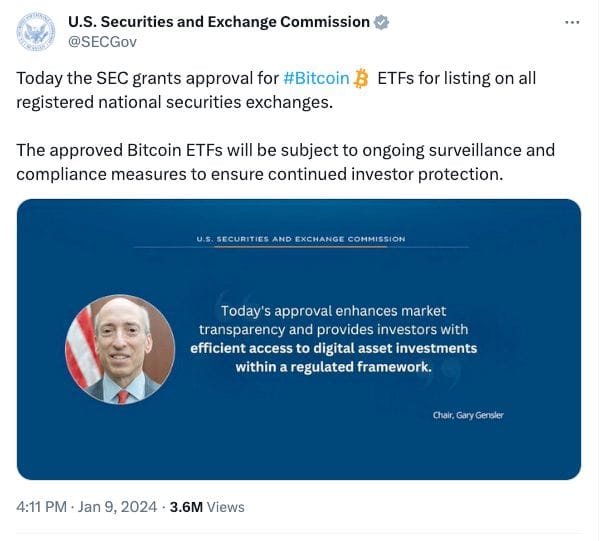The image size is (600, 541).
Task: Open the #Bitcoin hashtag link
Action: click(x=316, y=78)
